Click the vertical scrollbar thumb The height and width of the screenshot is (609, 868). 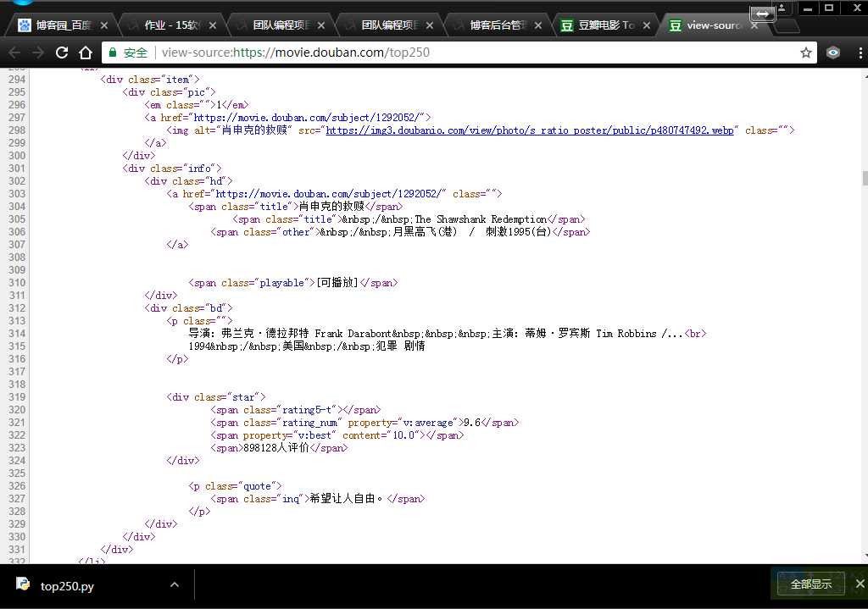pos(865,178)
